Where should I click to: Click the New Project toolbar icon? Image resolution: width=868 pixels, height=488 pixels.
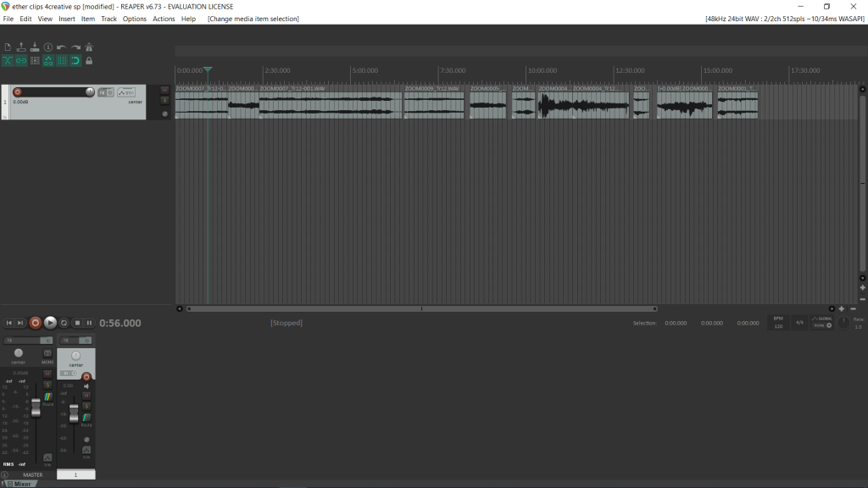point(8,47)
